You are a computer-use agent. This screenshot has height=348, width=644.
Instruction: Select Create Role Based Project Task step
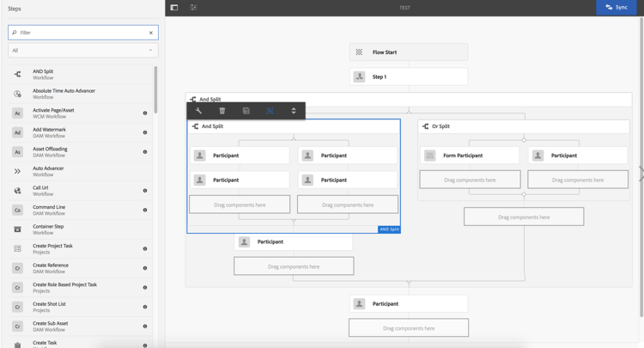[80, 288]
